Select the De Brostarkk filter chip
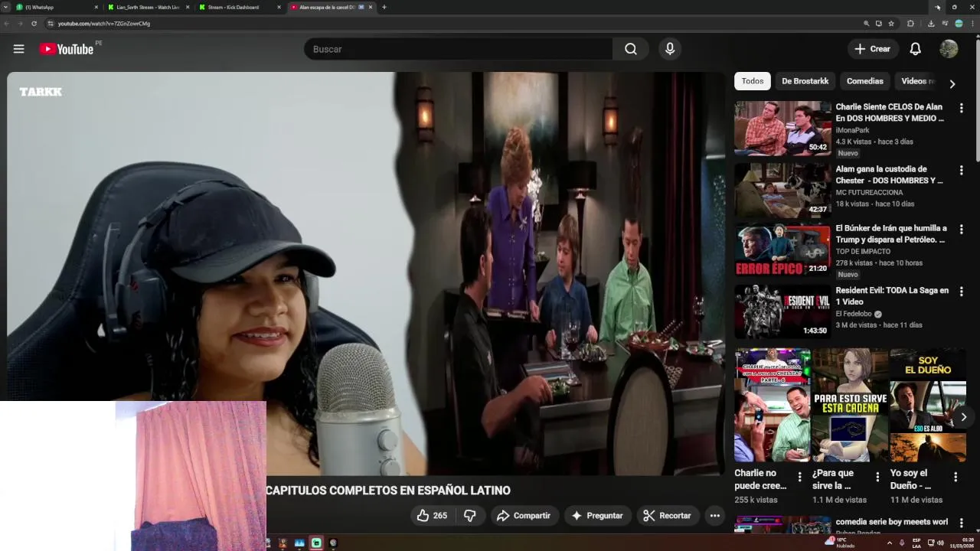The image size is (980, 551). [805, 81]
